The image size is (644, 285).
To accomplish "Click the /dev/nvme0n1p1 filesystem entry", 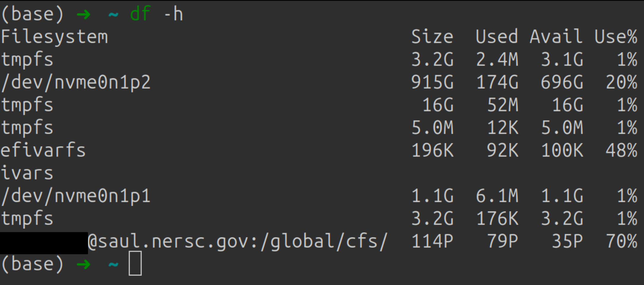I will (76, 196).
